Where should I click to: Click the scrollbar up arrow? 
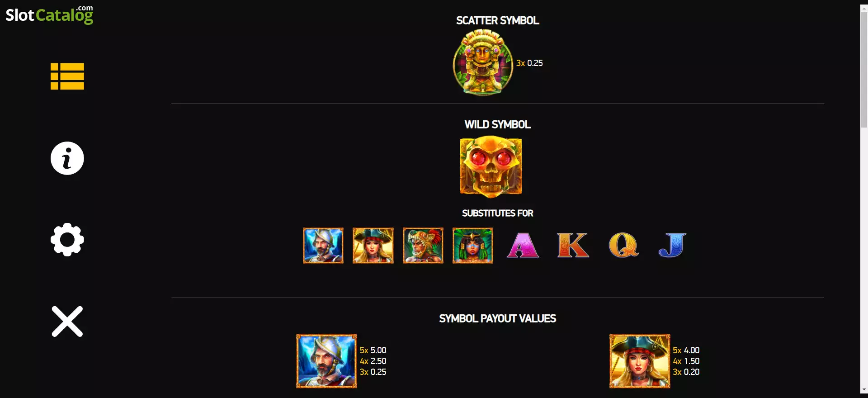point(864,8)
